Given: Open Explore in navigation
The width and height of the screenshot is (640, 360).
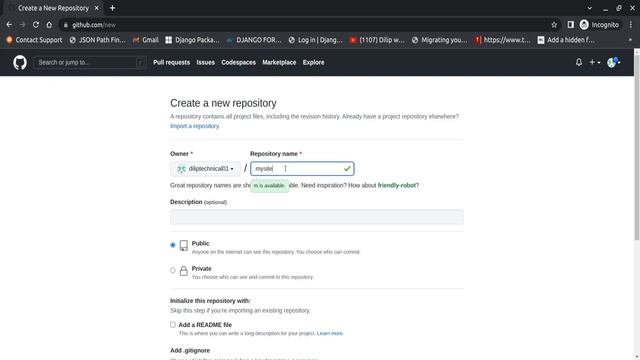Looking at the screenshot, I should (x=313, y=62).
